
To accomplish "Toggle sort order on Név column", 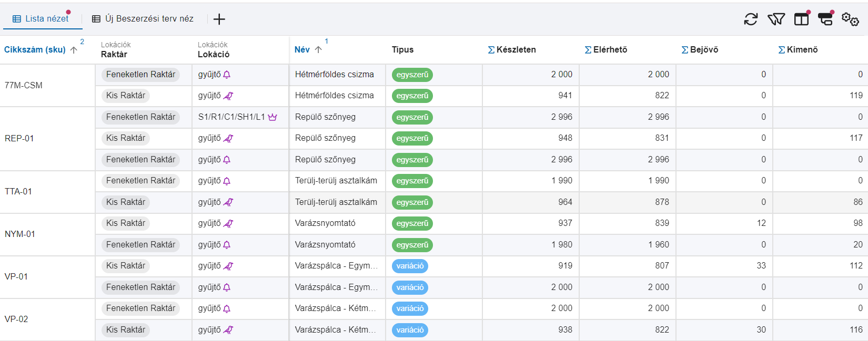I will [x=302, y=50].
